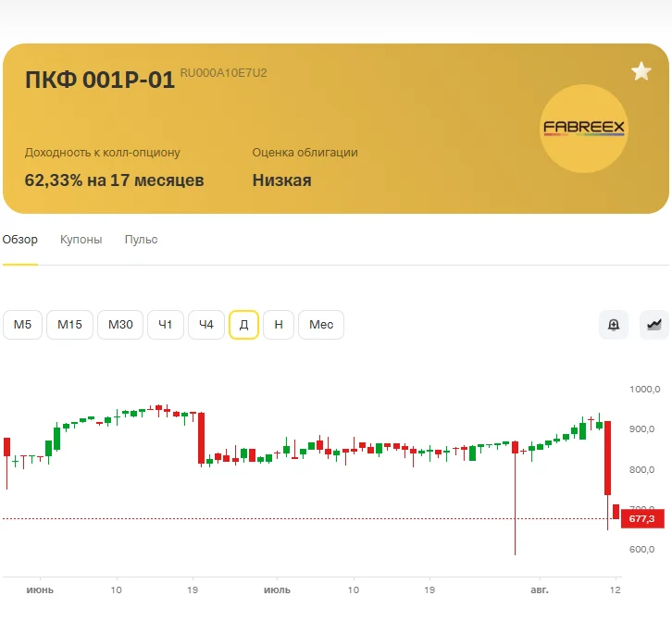This screenshot has height=633, width=672.
Task: Click the current price tag 677,3
Action: pos(642,518)
